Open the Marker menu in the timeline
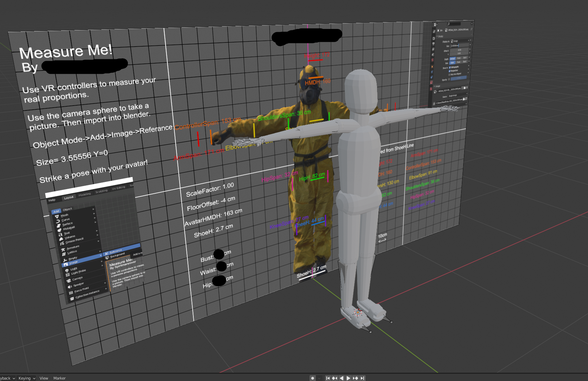This screenshot has width=588, height=381. tap(59, 378)
